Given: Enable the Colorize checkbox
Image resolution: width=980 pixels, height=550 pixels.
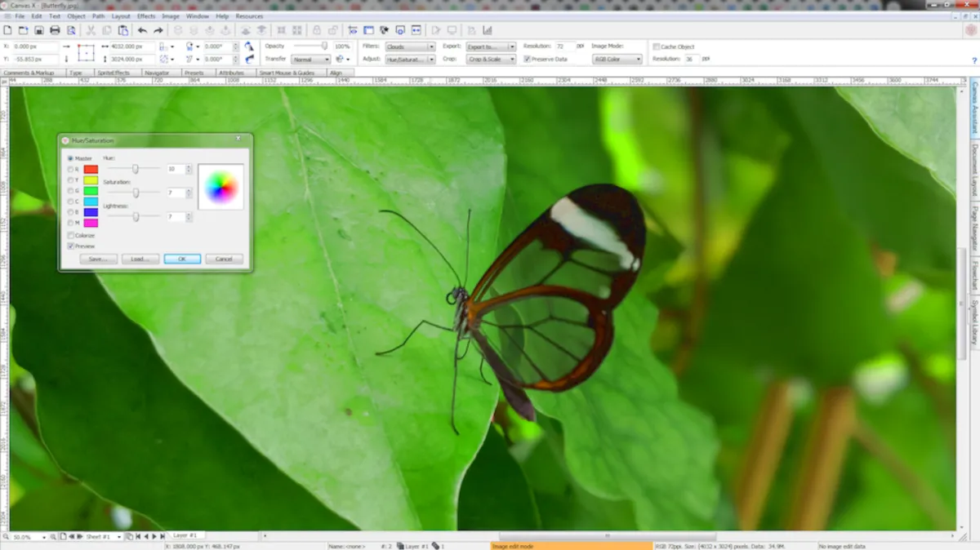Looking at the screenshot, I should click(x=71, y=236).
